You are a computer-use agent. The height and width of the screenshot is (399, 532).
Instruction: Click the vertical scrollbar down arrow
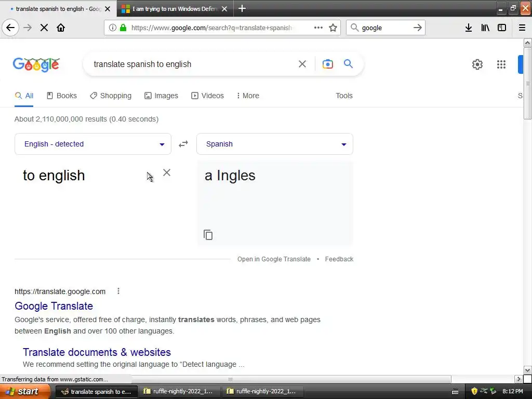[x=527, y=370]
